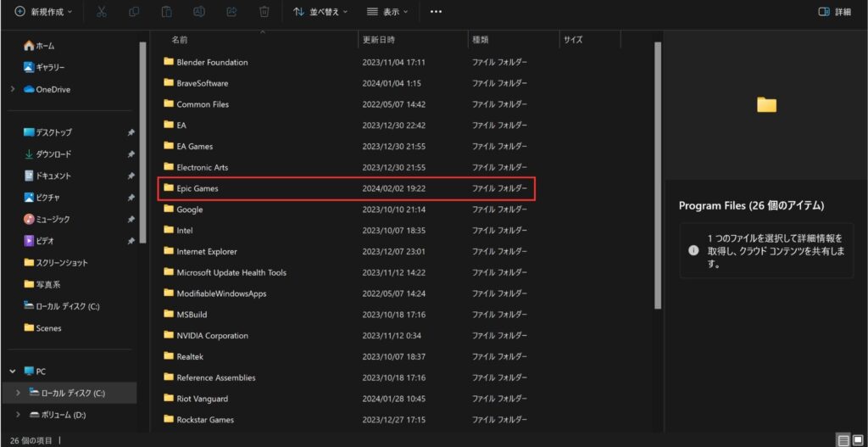Open ギャラリー in the sidebar
This screenshot has width=868, height=447.
44,68
